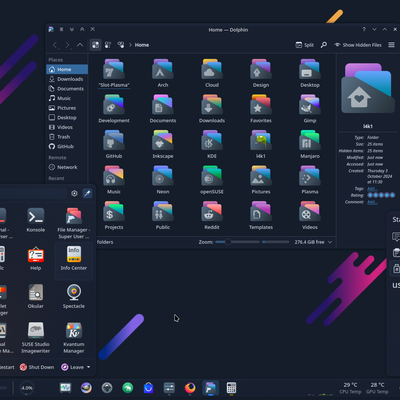Set rating using the star row

click(x=381, y=195)
